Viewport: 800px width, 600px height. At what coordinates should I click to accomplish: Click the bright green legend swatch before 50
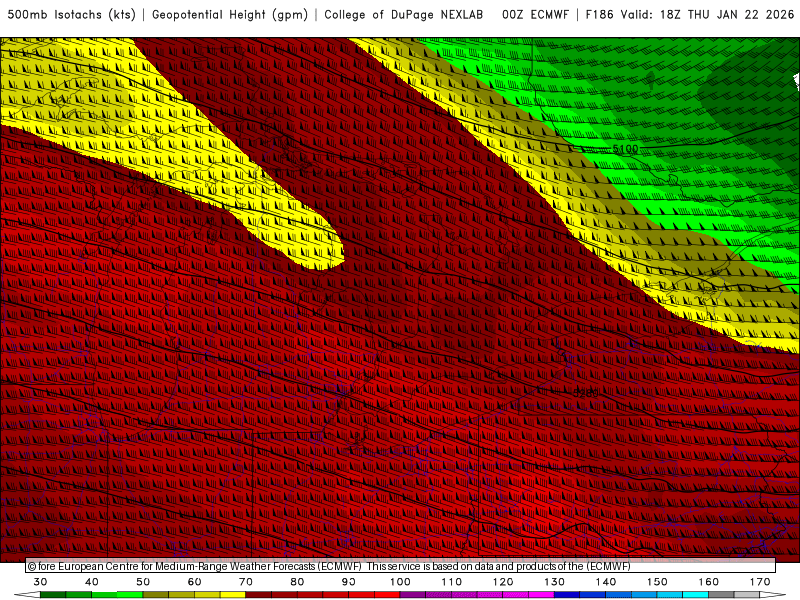tap(130, 594)
